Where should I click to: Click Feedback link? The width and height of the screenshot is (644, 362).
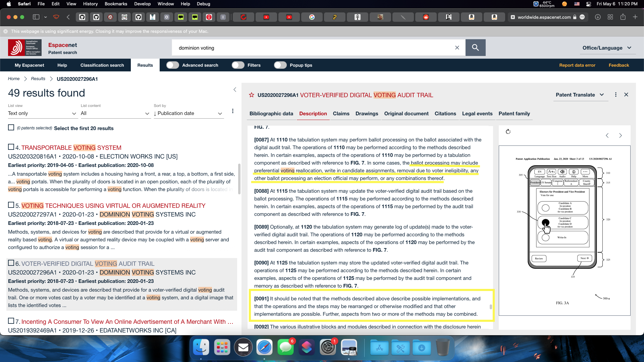(619, 65)
